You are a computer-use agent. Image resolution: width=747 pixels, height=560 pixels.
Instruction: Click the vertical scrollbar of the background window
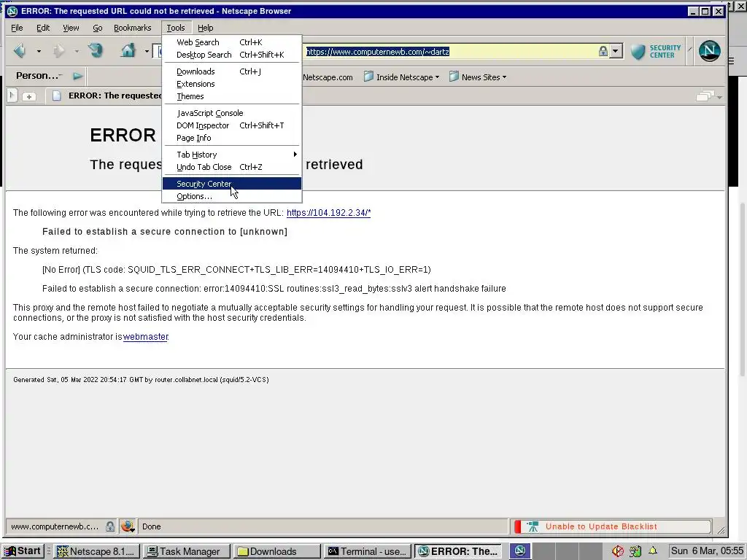click(742, 288)
